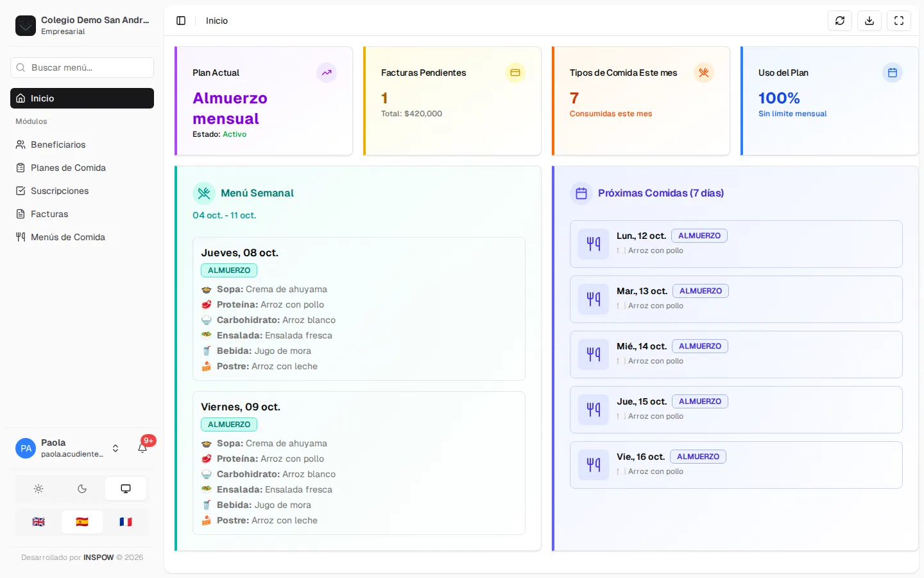Click the Total: $420,000 text
Viewport: 924px width, 578px height.
pos(411,114)
